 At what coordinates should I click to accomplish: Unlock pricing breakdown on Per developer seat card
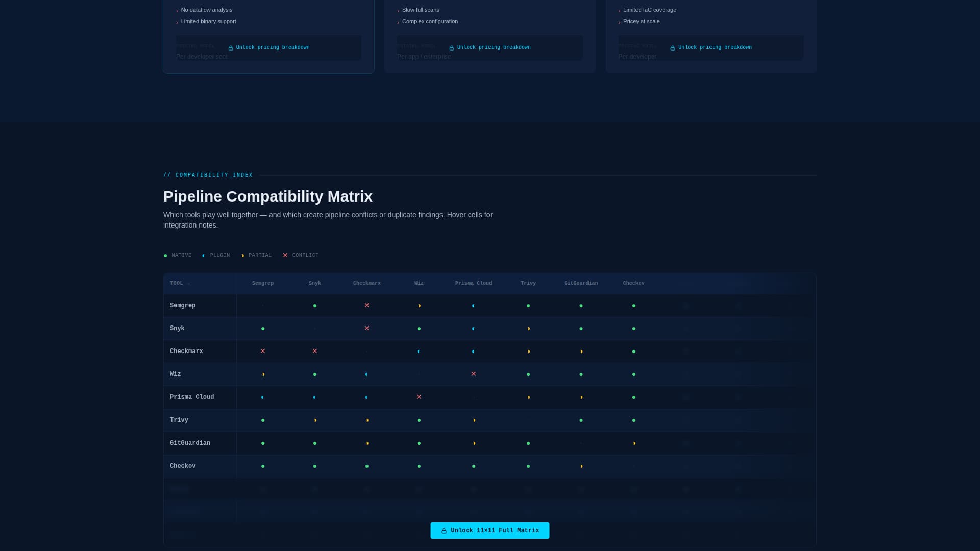point(269,47)
